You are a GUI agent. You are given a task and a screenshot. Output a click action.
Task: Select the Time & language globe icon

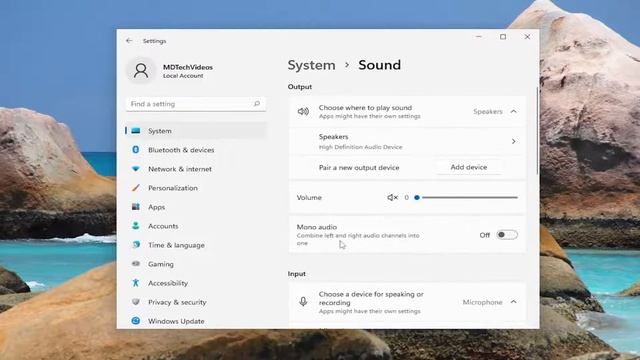(x=136, y=245)
